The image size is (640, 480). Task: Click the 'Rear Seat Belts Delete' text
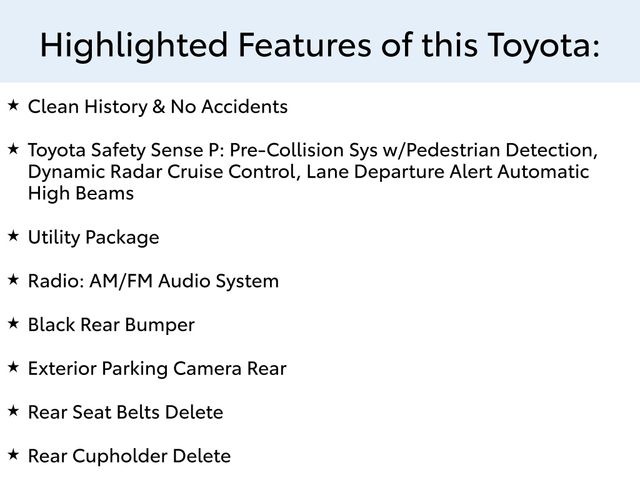point(125,412)
